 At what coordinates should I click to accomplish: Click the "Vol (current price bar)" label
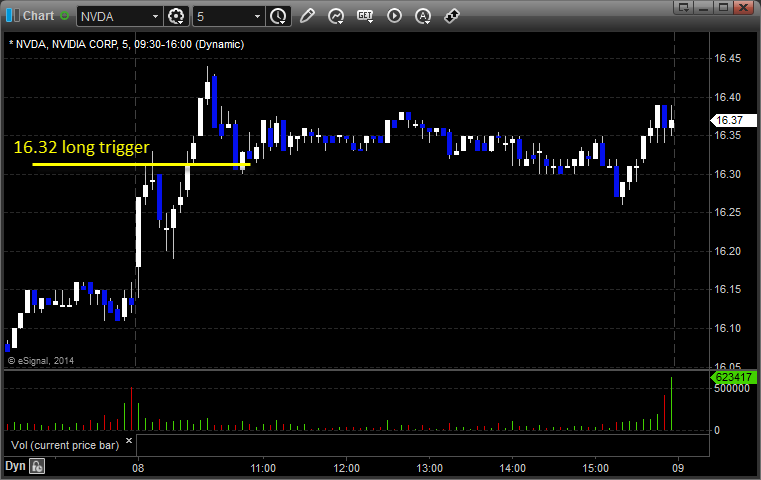tap(65, 445)
